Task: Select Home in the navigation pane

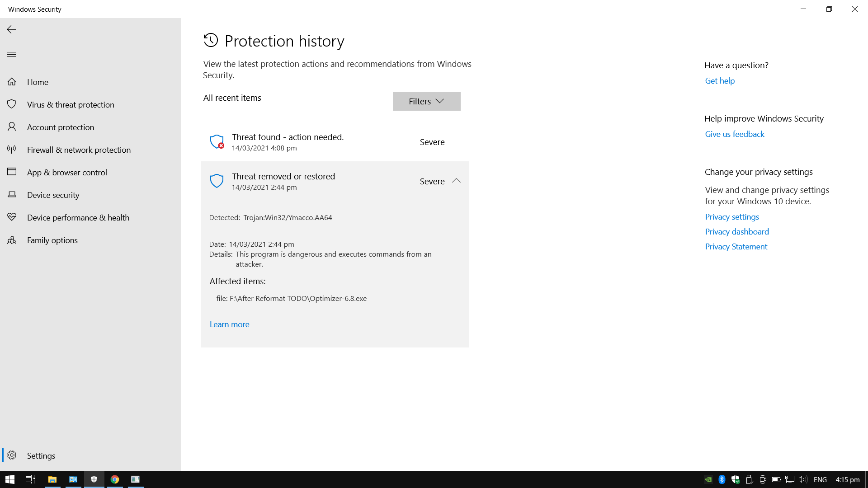Action: tap(38, 82)
